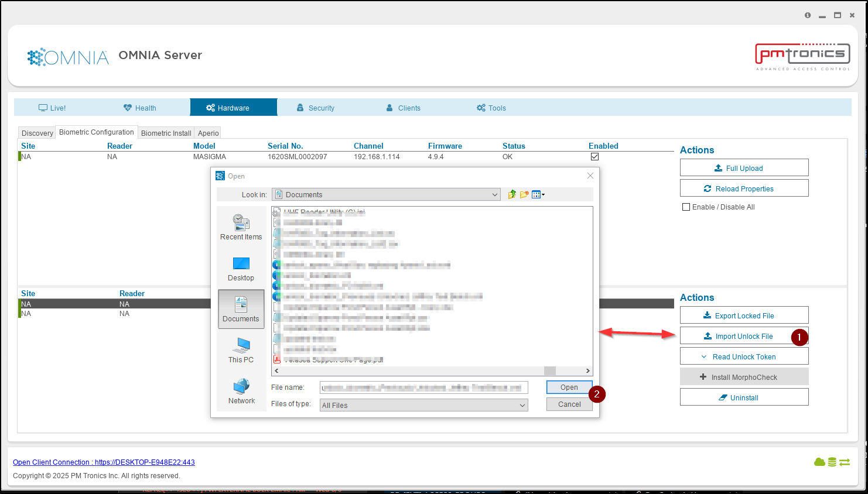
Task: Click the File name input field
Action: pyautogui.click(x=424, y=387)
